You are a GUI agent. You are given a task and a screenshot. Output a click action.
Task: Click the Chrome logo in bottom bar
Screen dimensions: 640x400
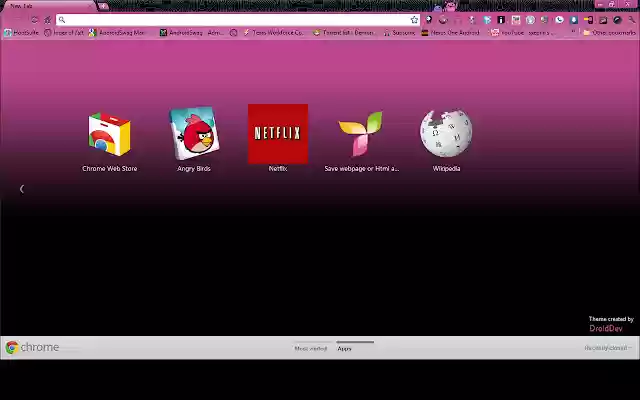pos(32,347)
